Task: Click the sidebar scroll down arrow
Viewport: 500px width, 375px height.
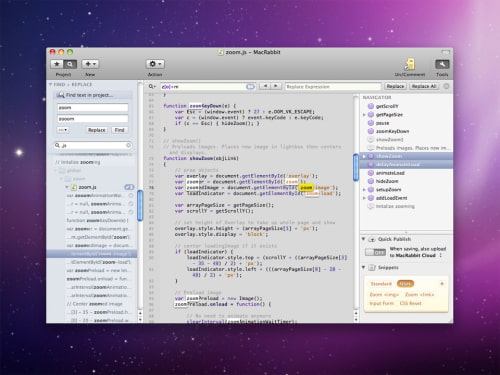Action: 140,320
